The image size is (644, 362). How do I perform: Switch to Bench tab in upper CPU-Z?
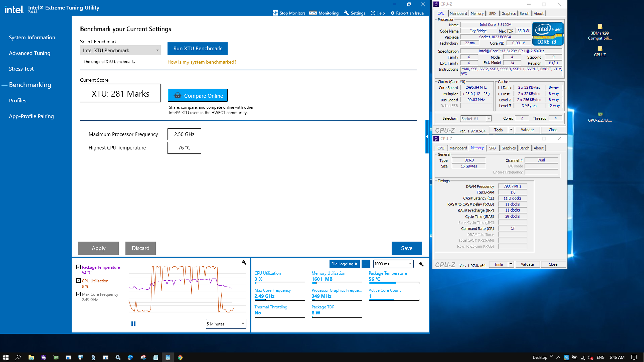click(524, 14)
